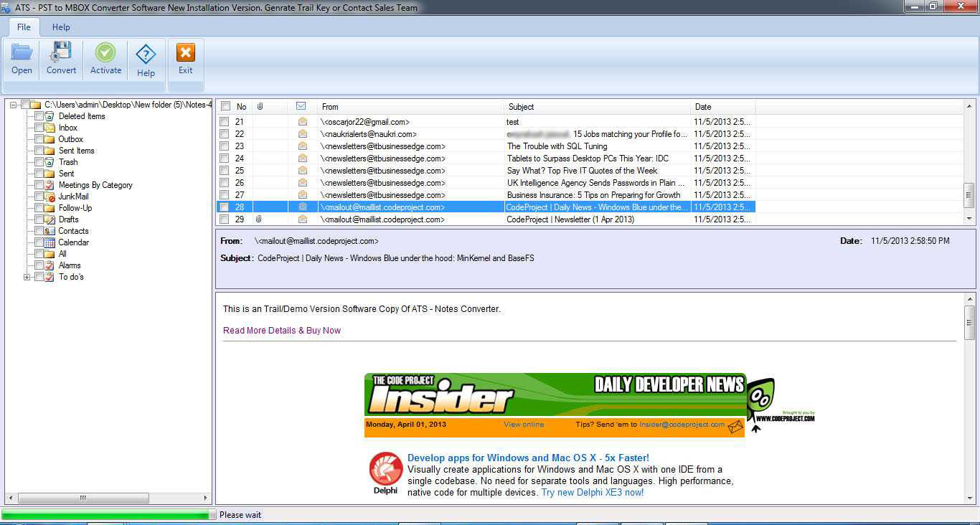Click the To do's folder icon
Image resolution: width=980 pixels, height=525 pixels.
[50, 277]
